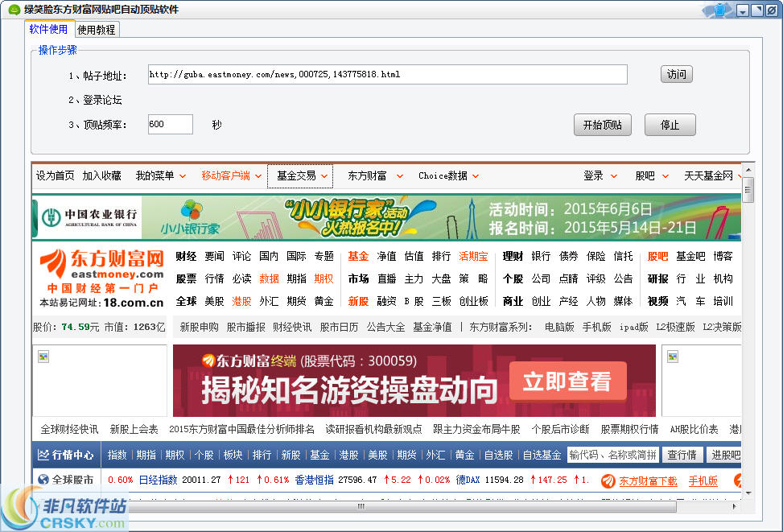Select 自选基金 in the 行情中心 bar
Screen dimensions: 783x532
tap(542, 455)
